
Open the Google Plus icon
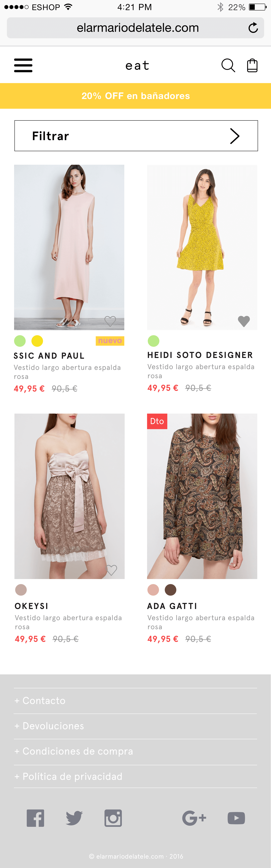tap(194, 818)
